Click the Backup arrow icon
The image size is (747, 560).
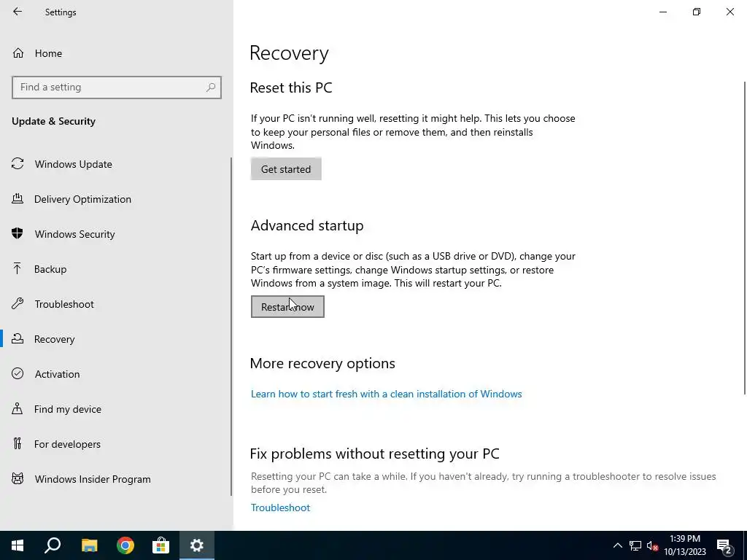click(18, 268)
